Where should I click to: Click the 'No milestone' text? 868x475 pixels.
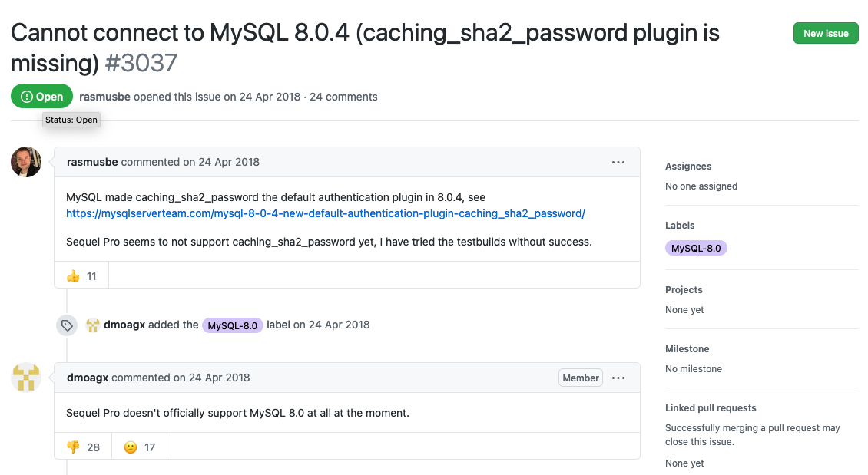[x=694, y=369]
